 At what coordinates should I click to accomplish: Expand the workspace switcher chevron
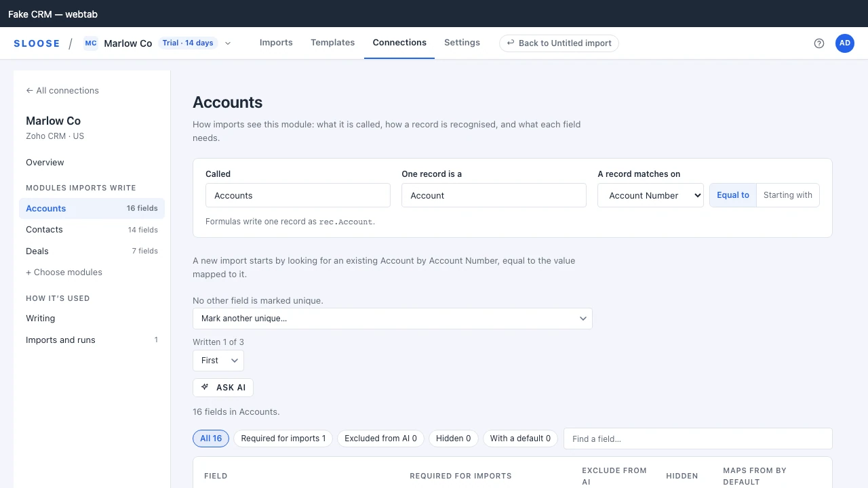pos(228,43)
